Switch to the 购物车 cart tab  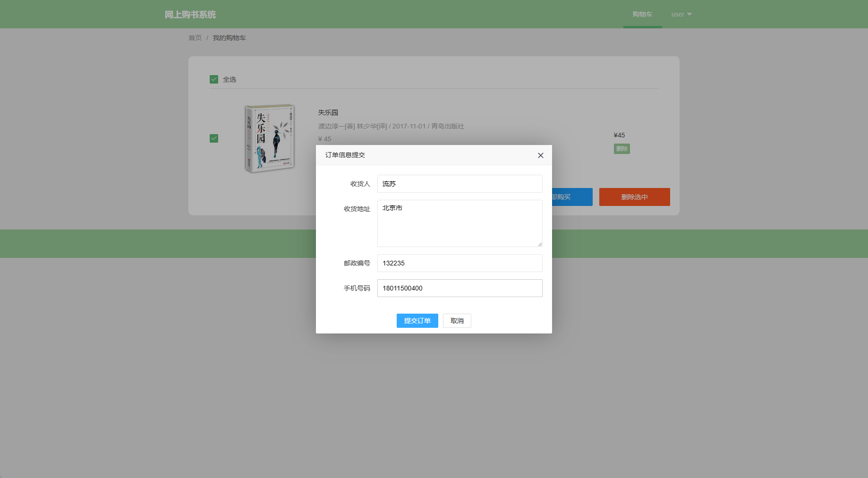pos(642,14)
